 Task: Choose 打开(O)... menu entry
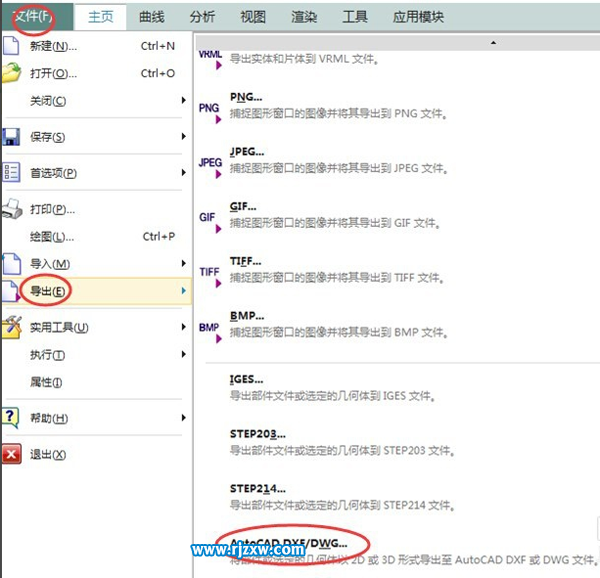click(96, 73)
